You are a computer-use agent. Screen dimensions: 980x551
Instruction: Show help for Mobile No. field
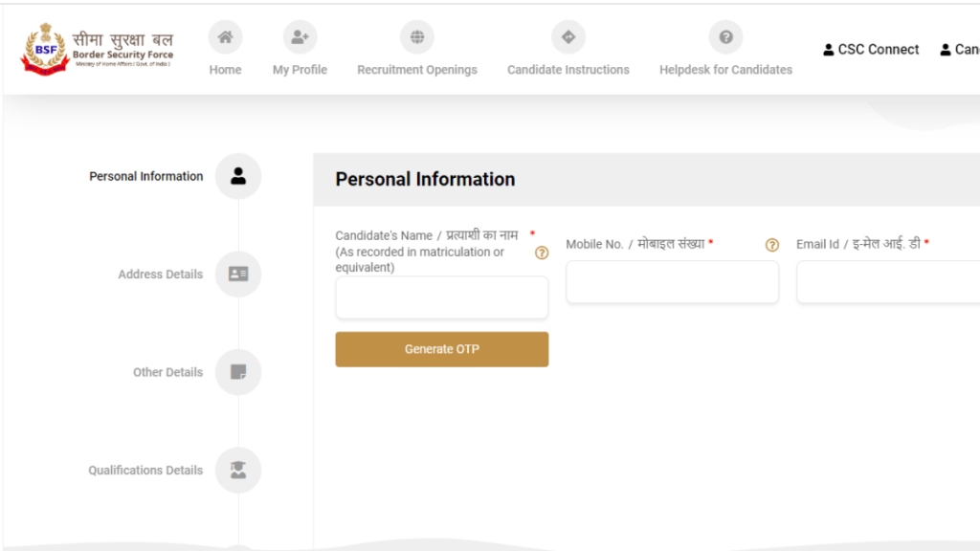[x=772, y=245]
